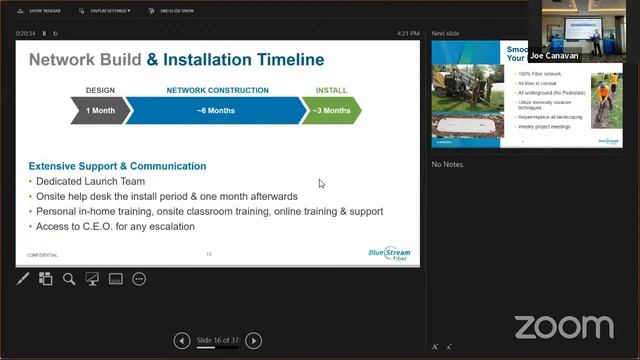Click the slide progress bar under slide counter
This screenshot has height=360, width=640.
(218, 348)
